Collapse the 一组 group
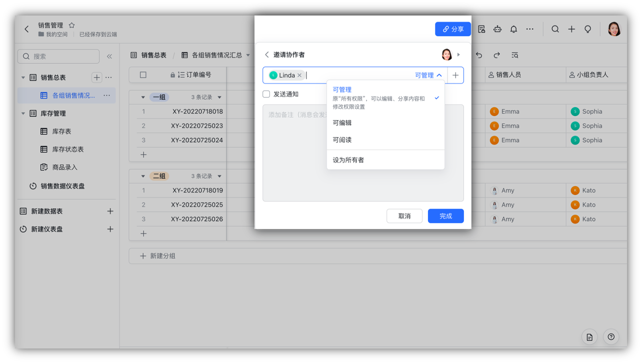Viewport: 642px width, 364px height. (x=143, y=97)
